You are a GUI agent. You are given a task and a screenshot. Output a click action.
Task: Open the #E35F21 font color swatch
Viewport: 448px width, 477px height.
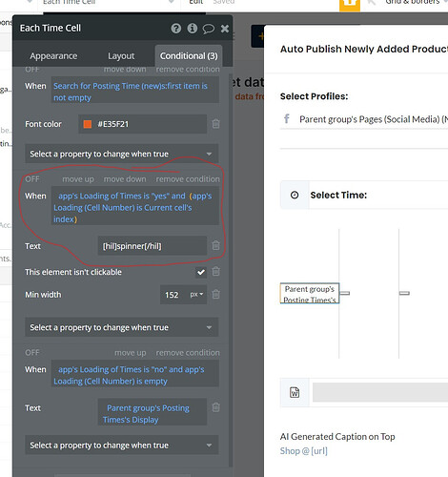point(88,124)
